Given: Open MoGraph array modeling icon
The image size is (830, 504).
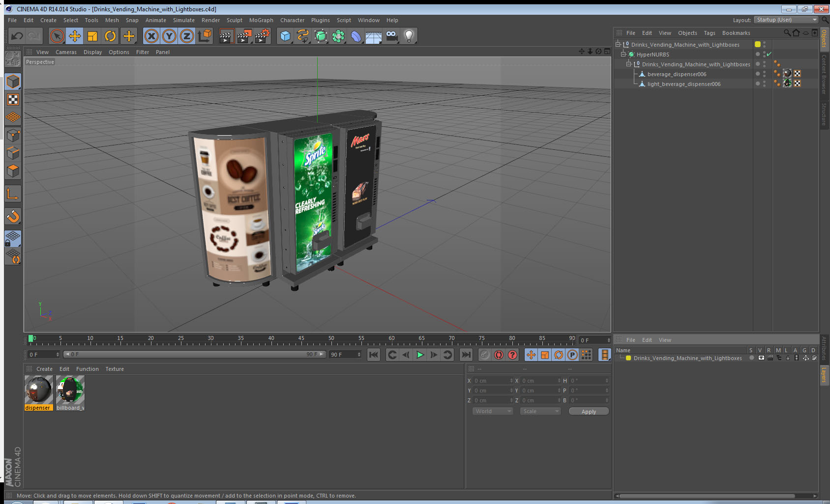Looking at the screenshot, I should click(x=338, y=36).
